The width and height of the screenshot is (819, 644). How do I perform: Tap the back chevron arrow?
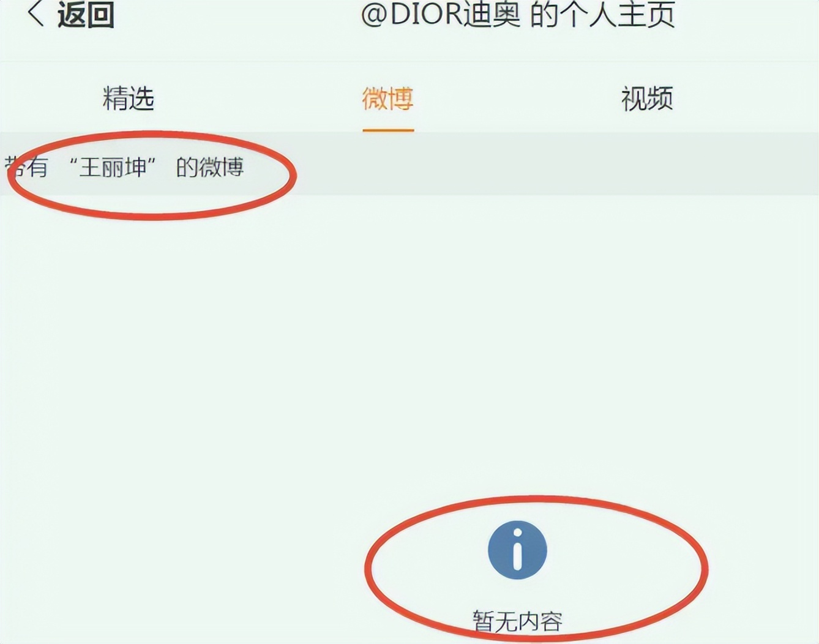point(36,13)
